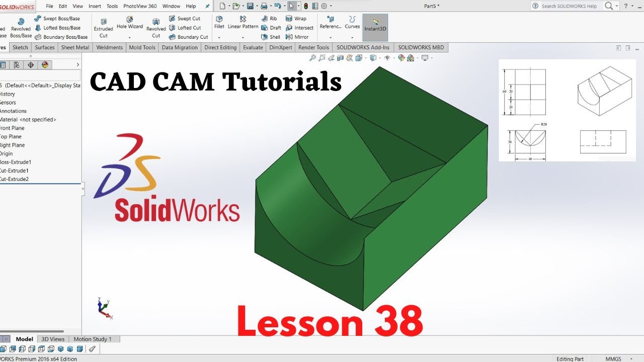Select the Rib tool
This screenshot has height=362, width=644.
pos(269,19)
